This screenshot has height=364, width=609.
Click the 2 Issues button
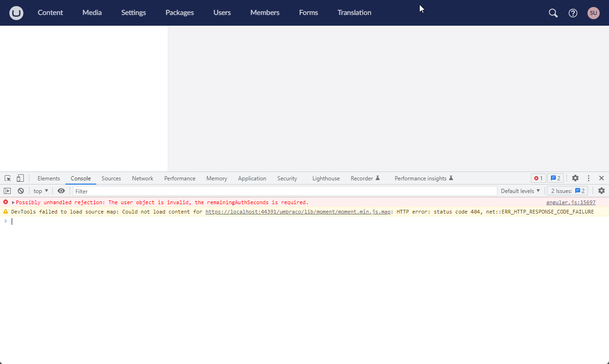(x=567, y=191)
